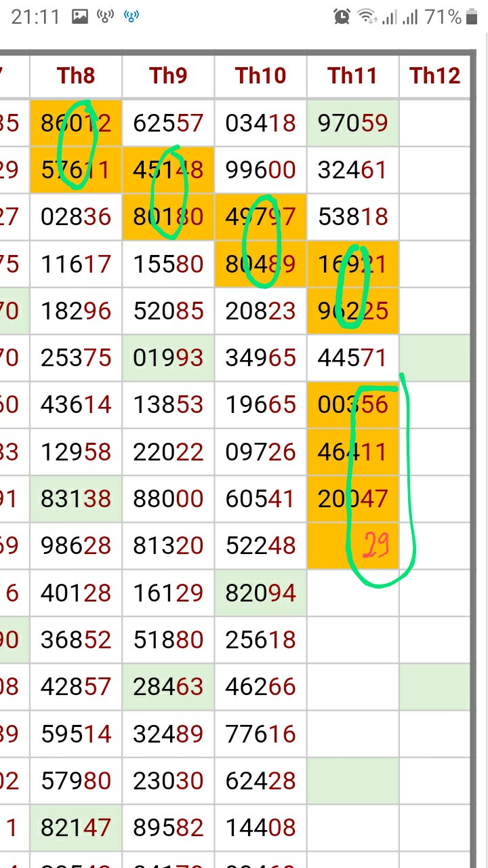Click cell 49797 in Th10 column
The image size is (488, 868).
(x=260, y=217)
